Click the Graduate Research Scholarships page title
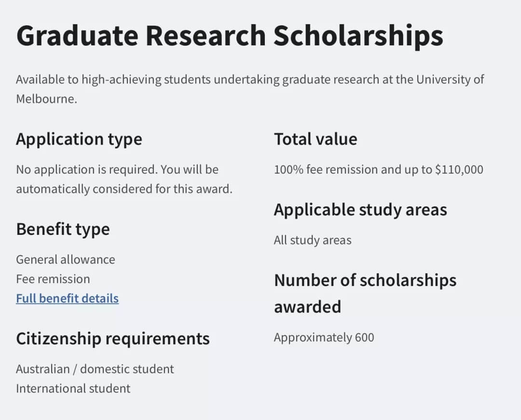The width and height of the screenshot is (521, 420). tap(230, 36)
